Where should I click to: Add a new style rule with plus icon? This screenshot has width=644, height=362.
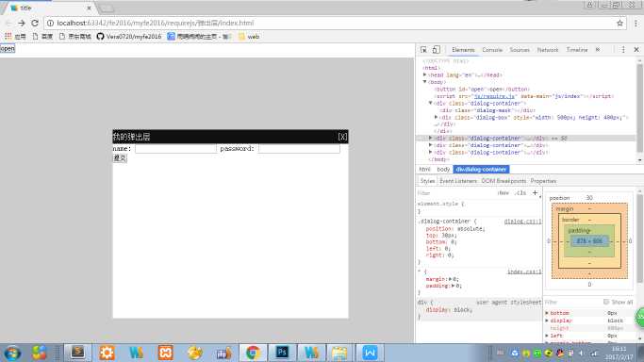click(x=535, y=193)
